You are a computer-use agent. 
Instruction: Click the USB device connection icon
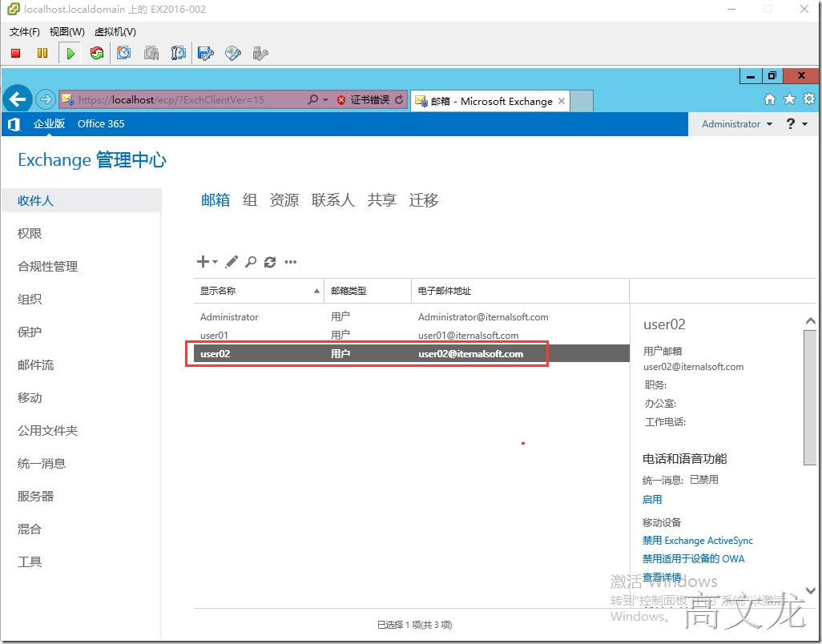point(260,53)
